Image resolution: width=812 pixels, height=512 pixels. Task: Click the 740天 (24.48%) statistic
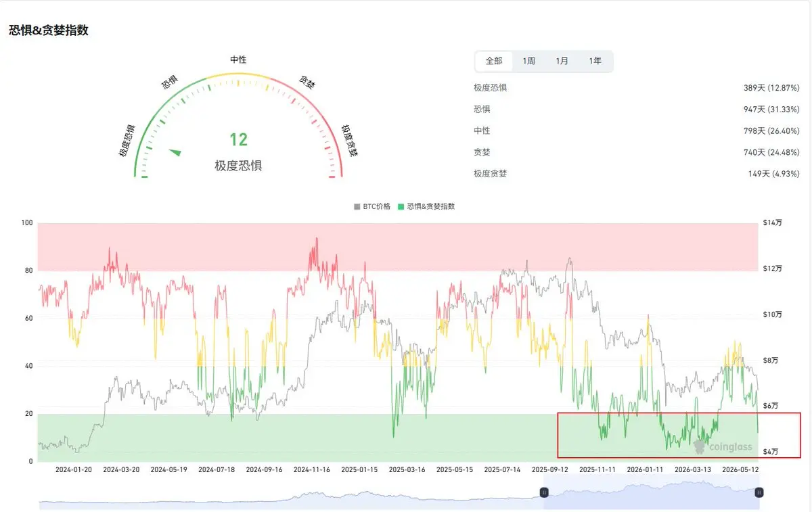click(x=771, y=153)
